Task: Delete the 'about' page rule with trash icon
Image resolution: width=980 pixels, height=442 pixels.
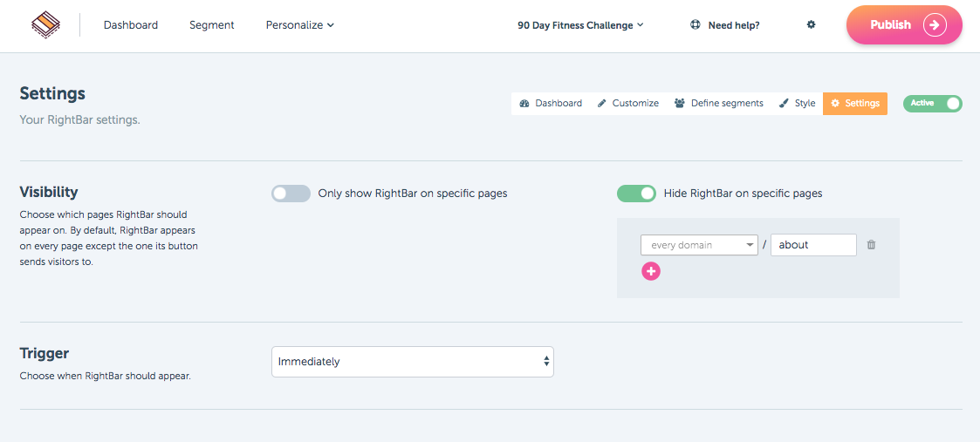Action: pyautogui.click(x=871, y=245)
